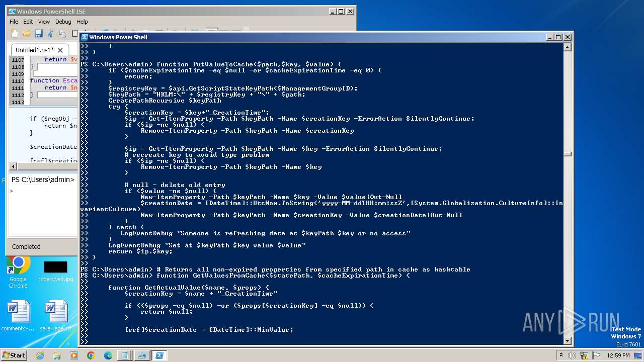Maximize the Windows PowerShell console window
Viewport: 644px width, 362px height.
tap(558, 37)
